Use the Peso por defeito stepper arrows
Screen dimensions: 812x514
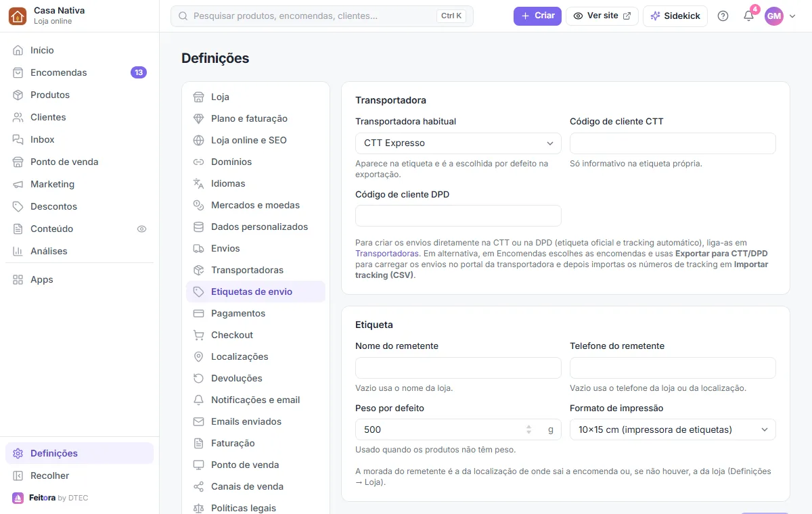click(x=529, y=429)
